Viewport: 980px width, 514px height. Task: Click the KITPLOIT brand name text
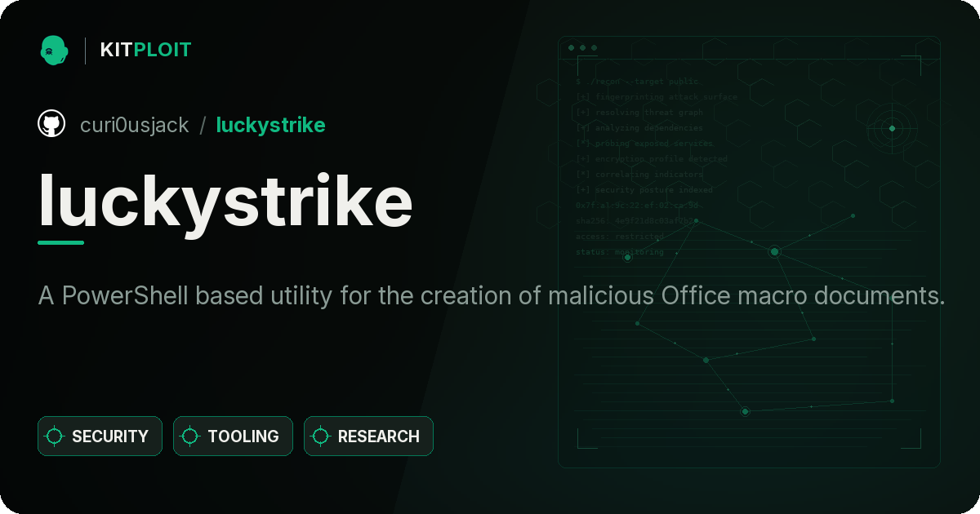(x=145, y=50)
